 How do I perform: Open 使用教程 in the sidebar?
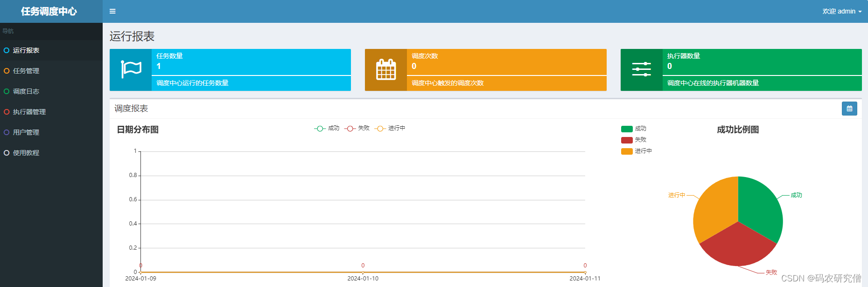pos(51,153)
